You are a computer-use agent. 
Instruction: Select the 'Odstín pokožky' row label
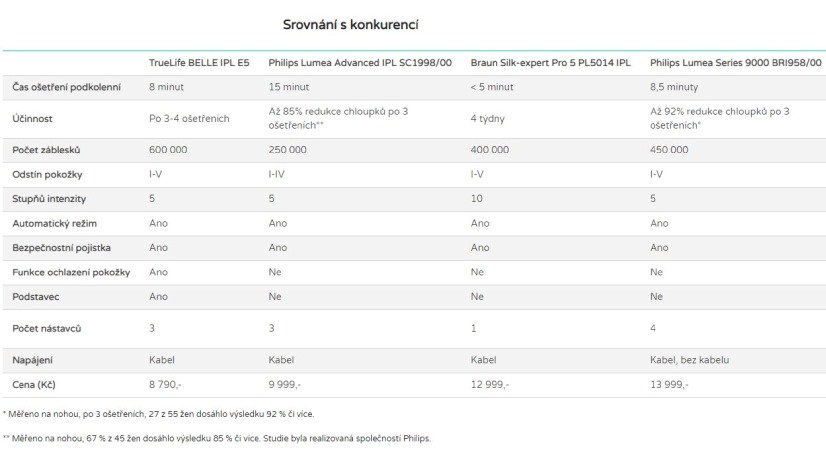47,173
